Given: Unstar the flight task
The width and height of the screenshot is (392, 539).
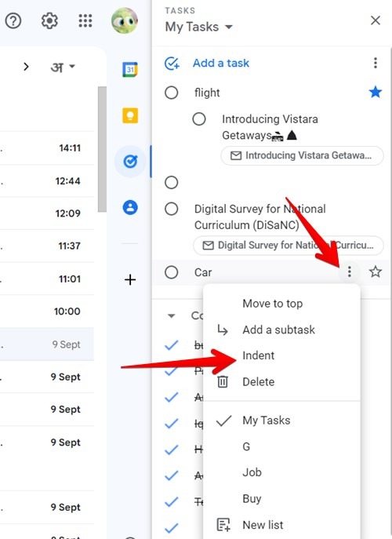Looking at the screenshot, I should [376, 92].
